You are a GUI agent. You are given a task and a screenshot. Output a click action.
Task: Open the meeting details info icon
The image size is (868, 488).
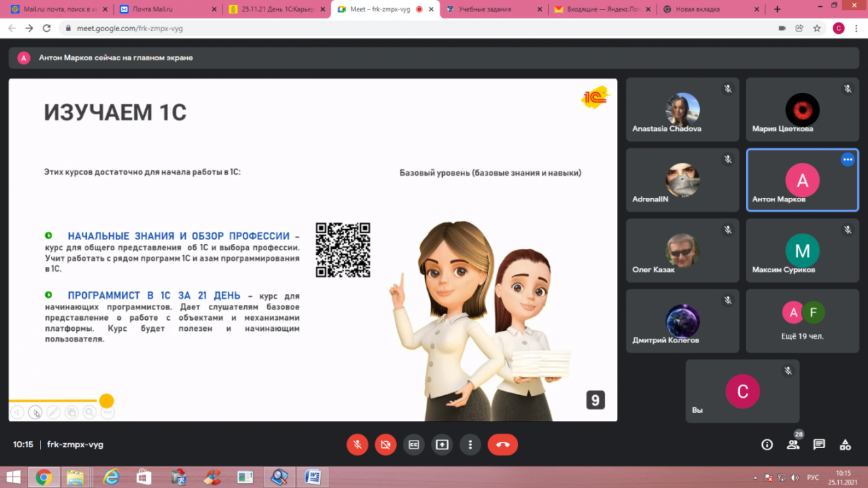767,445
